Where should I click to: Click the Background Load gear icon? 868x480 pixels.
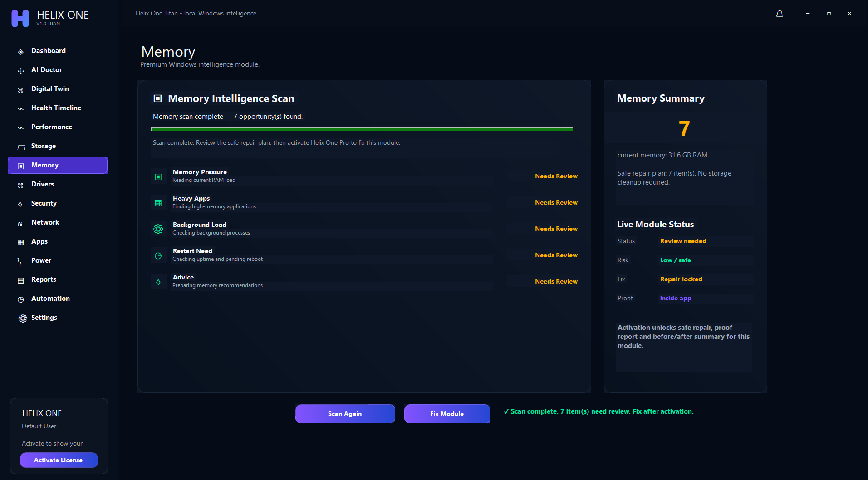point(158,229)
